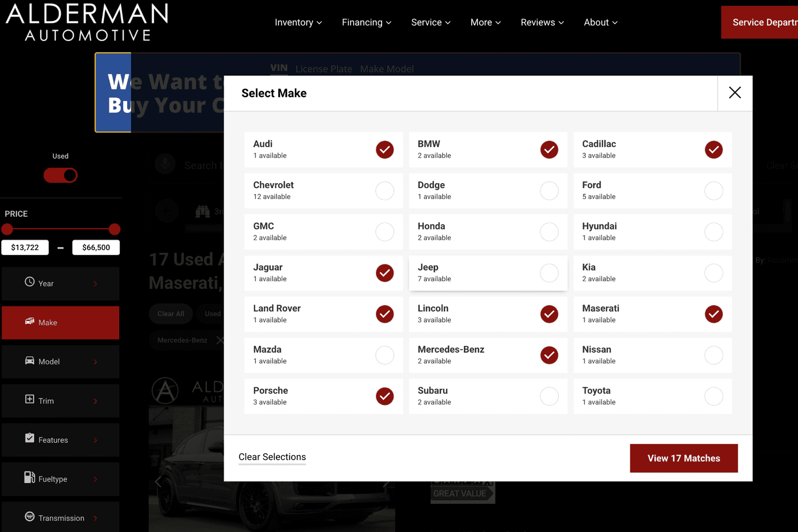Click the fuel pump icon beside Fueltype
The image size is (798, 532).
pos(30,477)
